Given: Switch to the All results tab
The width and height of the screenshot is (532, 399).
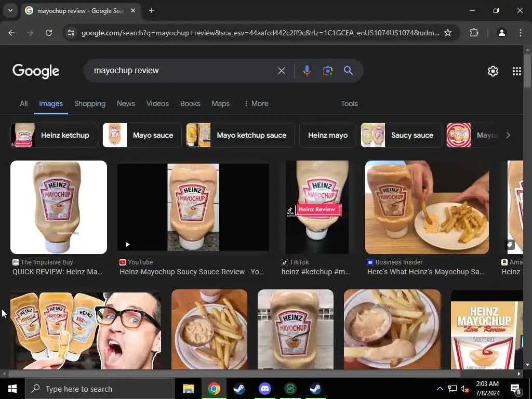Looking at the screenshot, I should click(23, 103).
